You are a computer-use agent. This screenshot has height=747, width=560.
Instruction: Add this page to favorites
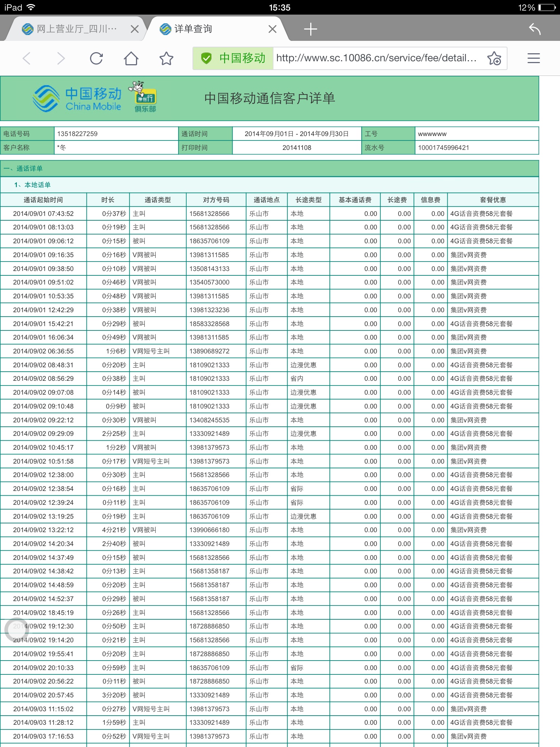(x=494, y=58)
